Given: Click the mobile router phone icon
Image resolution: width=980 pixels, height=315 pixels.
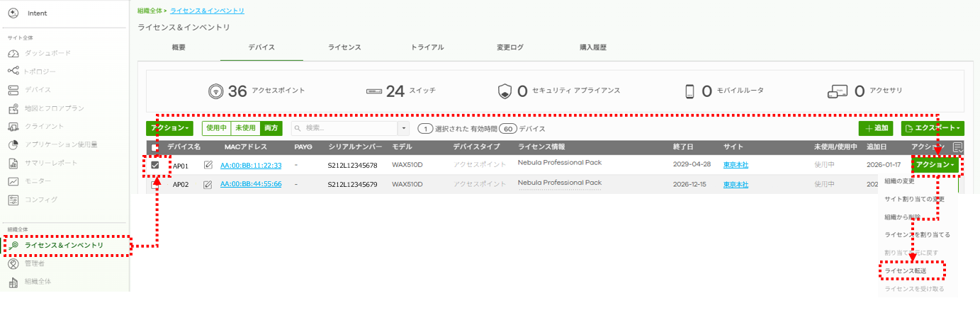Looking at the screenshot, I should (689, 91).
